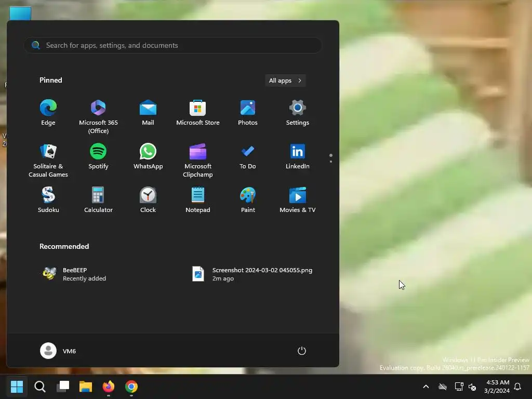
Task: Click the OneDrive cloud tray icon
Action: pyautogui.click(x=443, y=387)
